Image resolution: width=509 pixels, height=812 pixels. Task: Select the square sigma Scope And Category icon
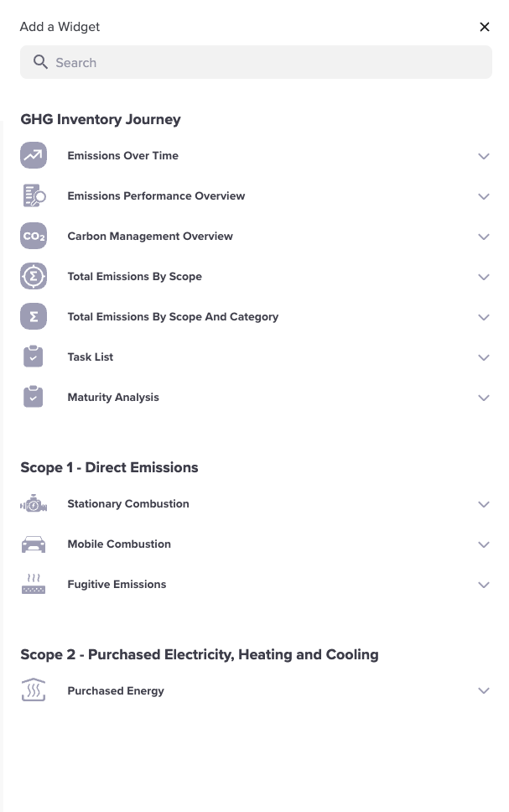tap(34, 316)
